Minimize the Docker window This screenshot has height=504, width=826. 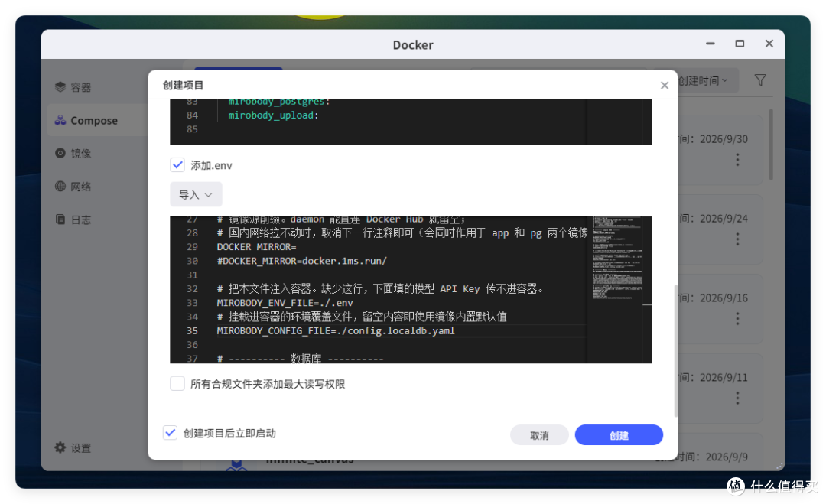click(710, 44)
